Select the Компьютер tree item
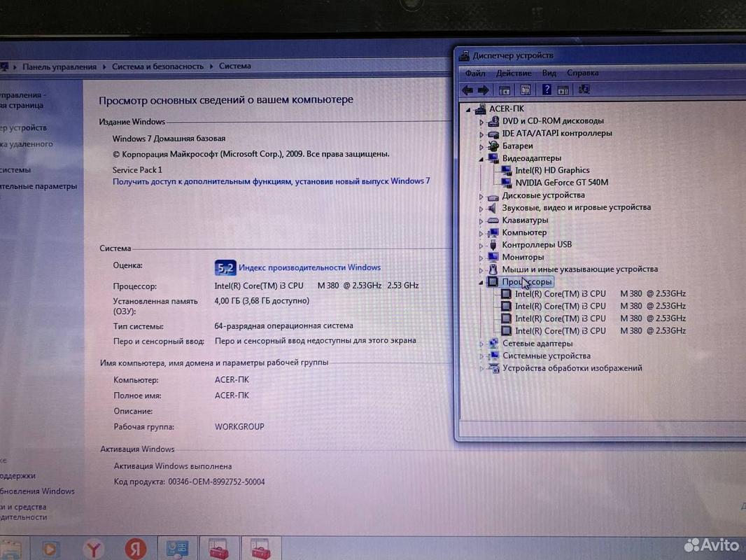This screenshot has width=746, height=560. coord(524,232)
